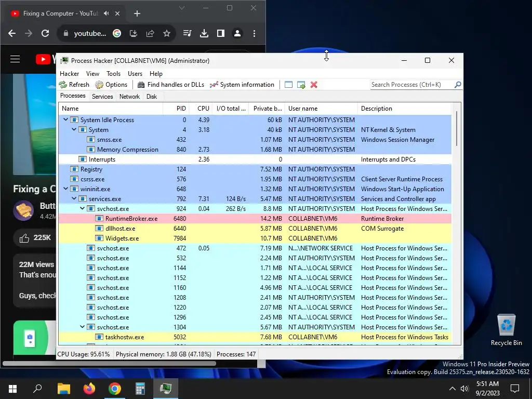Open the Tools menu

point(113,74)
